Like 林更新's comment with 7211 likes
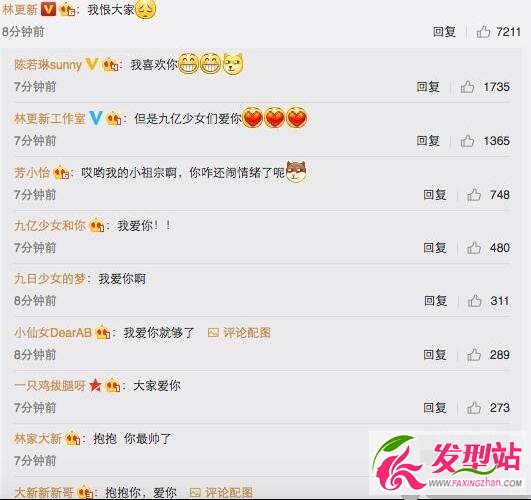Viewport: 531px width, 500px height. (x=483, y=32)
